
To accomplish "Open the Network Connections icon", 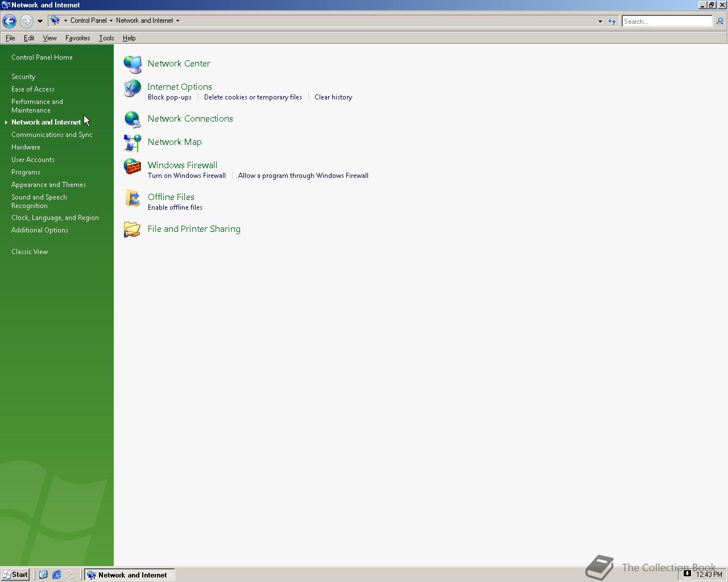I will [133, 119].
